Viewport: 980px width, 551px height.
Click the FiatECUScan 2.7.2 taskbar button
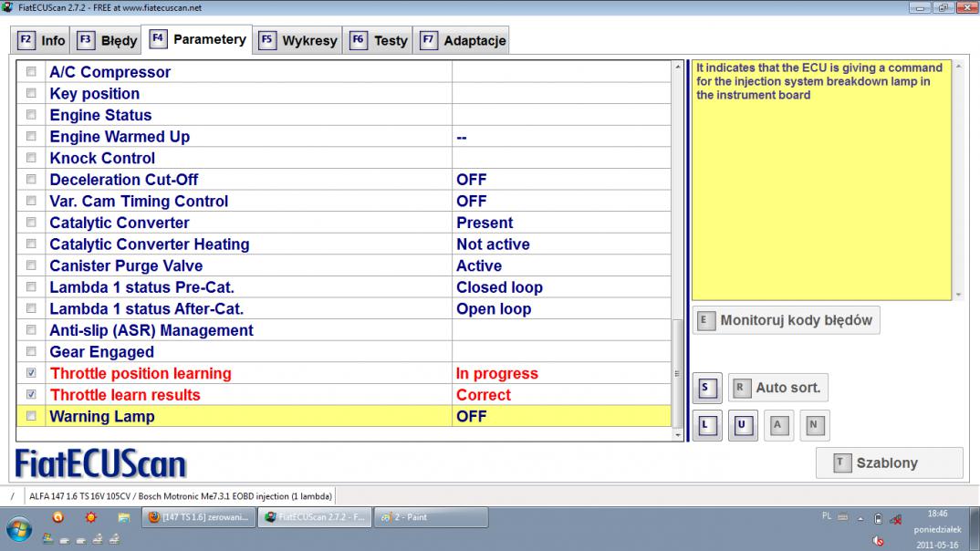click(315, 517)
